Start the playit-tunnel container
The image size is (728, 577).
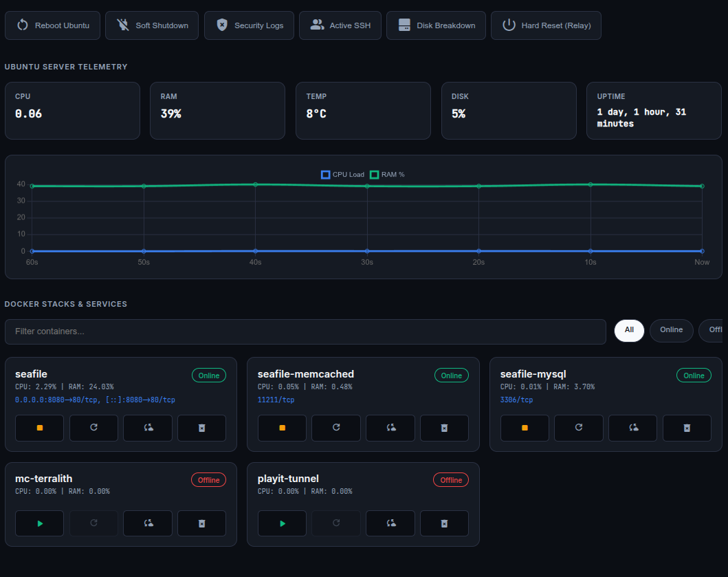(282, 523)
